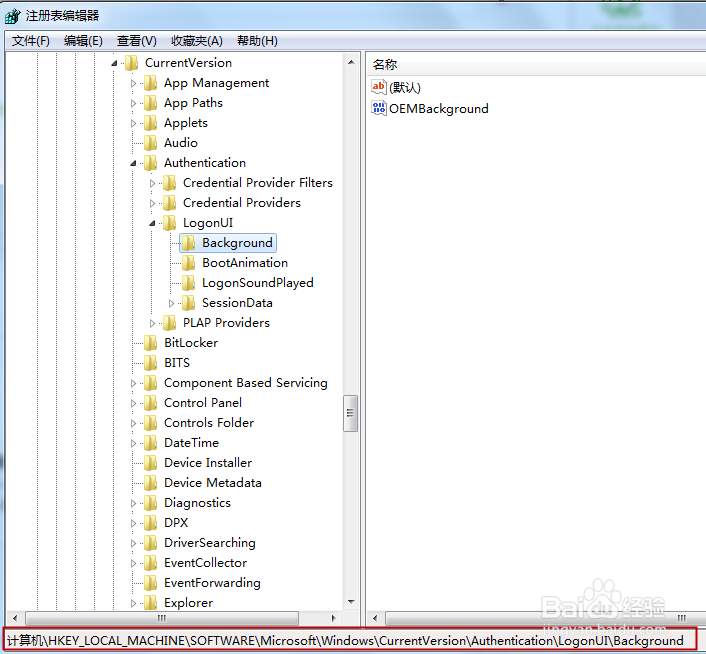Click the (默认) string value icon

tap(379, 87)
